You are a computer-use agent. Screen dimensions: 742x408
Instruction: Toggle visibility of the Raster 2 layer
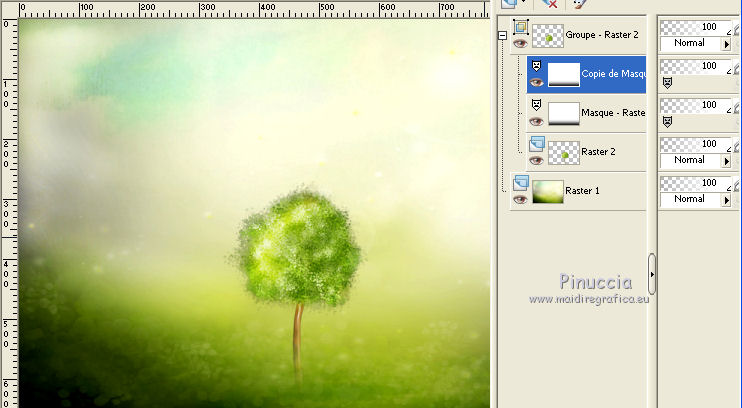pos(536,160)
